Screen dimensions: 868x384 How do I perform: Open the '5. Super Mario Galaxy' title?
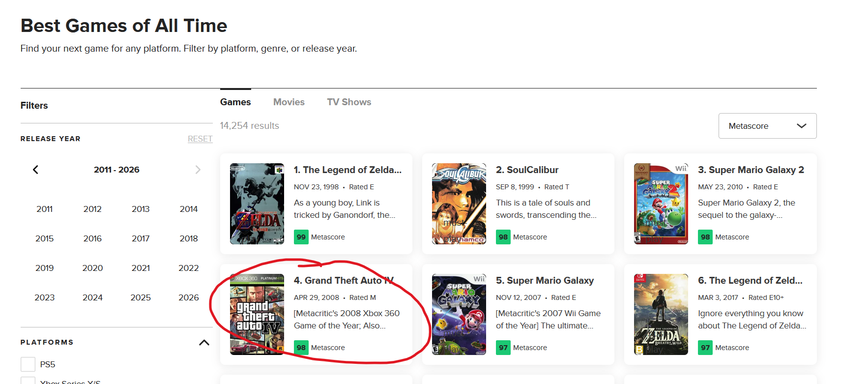click(x=545, y=280)
